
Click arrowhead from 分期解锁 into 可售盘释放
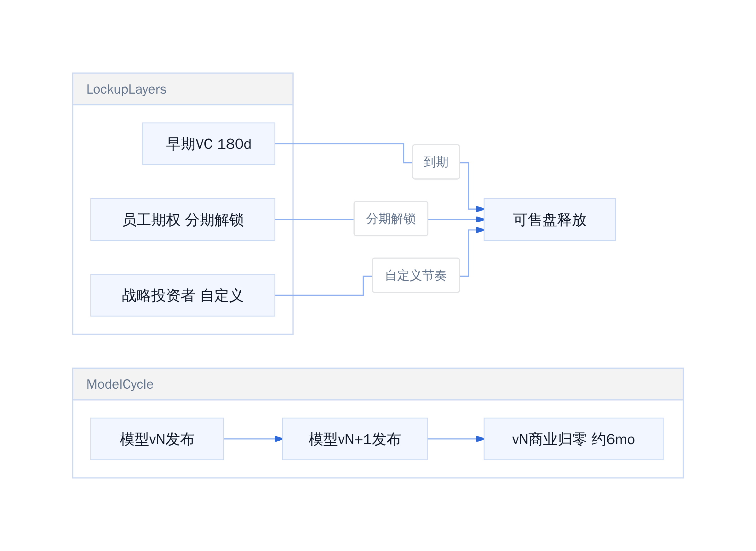[x=480, y=219]
